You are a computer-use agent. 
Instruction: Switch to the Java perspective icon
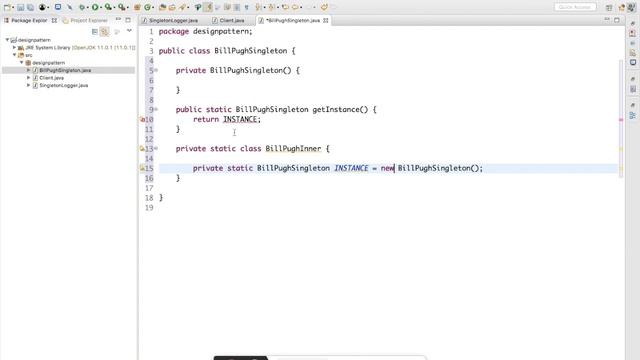(x=631, y=7)
